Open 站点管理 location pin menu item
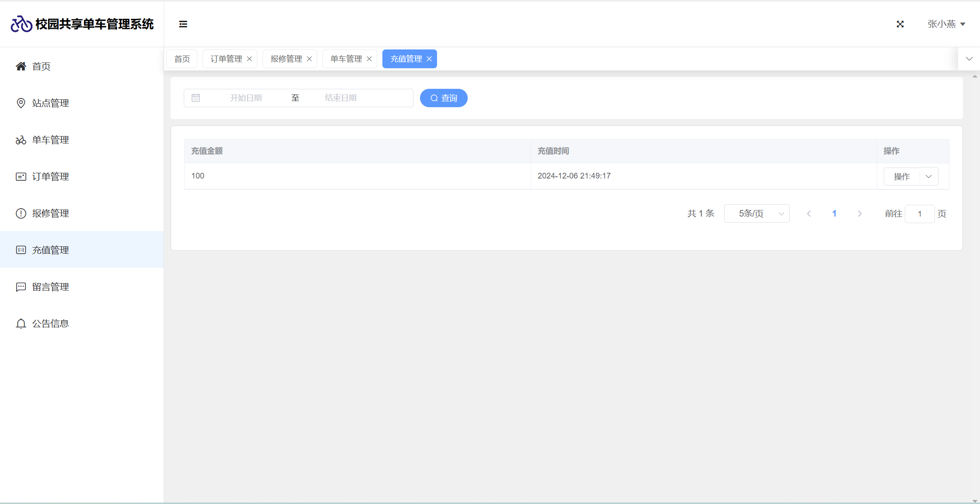Screen dimensions: 980x504 [x=50, y=103]
